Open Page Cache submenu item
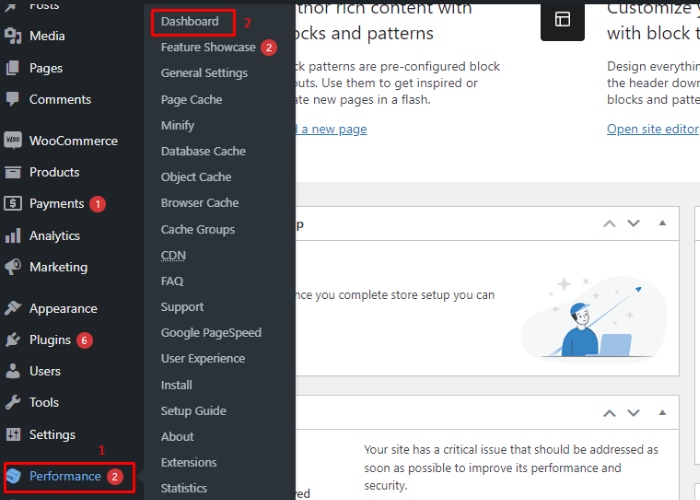The width and height of the screenshot is (700, 500). tap(192, 100)
